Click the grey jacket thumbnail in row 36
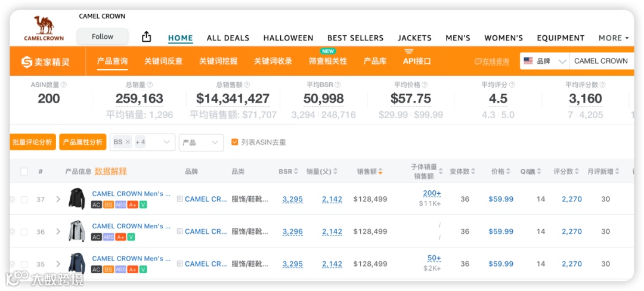The height and width of the screenshot is (291, 644). pos(77,231)
